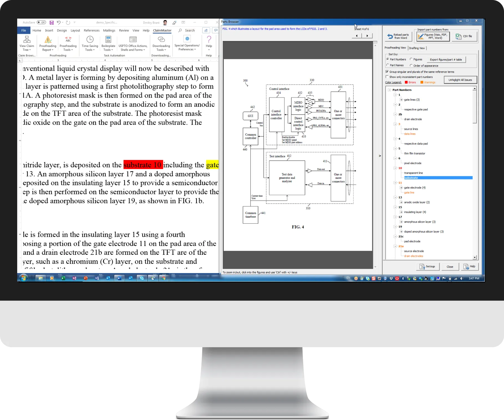
Task: Click Export figures/part # table
Action: tap(447, 59)
